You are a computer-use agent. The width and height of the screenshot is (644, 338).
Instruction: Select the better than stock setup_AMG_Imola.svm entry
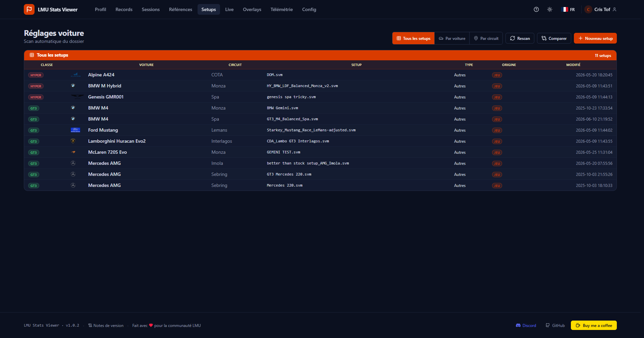click(x=308, y=163)
